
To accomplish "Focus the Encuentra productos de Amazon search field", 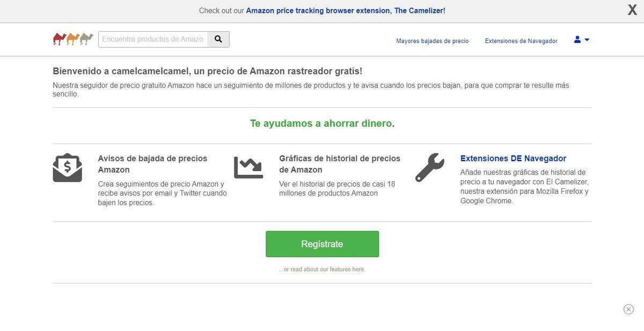I will (153, 39).
